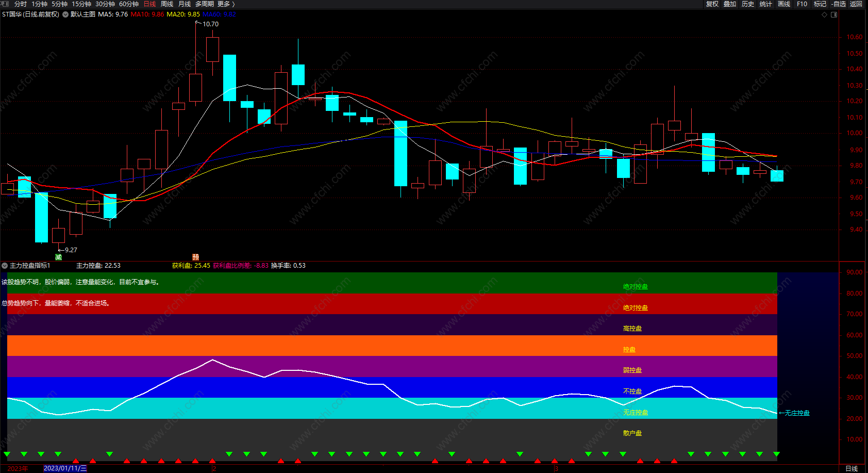Click the yellow 无庄控盘 band label
Image resolution: width=868 pixels, height=473 pixels.
636,413
